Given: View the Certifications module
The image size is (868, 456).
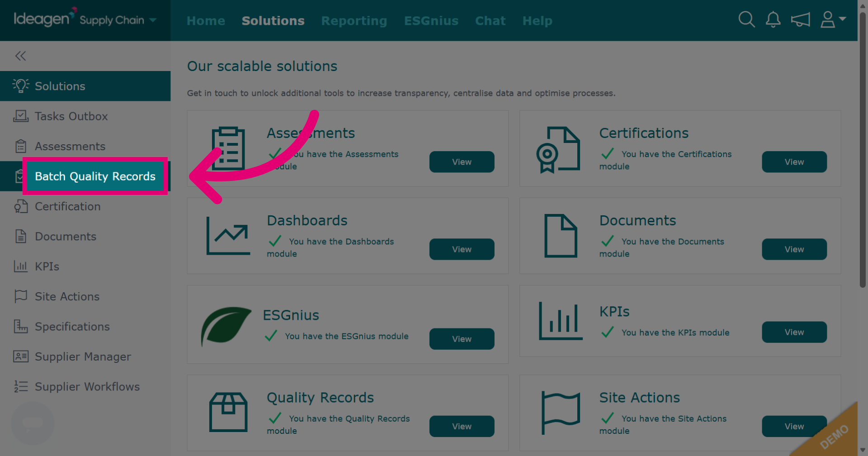Looking at the screenshot, I should (x=794, y=162).
